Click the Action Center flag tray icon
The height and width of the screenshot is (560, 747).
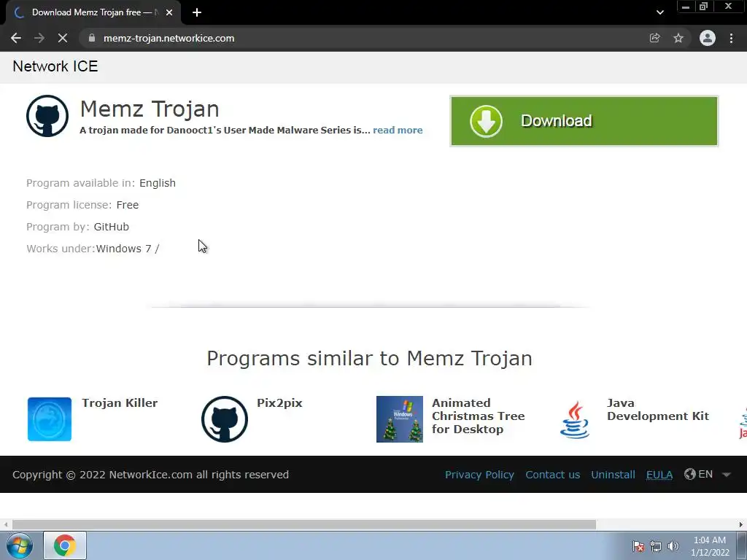638,546
